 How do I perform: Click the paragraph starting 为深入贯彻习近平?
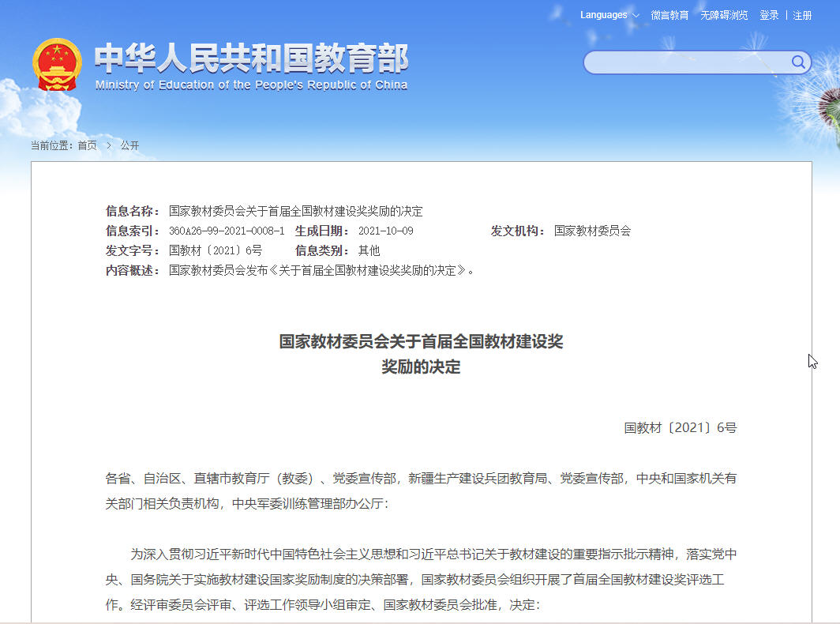(x=421, y=580)
